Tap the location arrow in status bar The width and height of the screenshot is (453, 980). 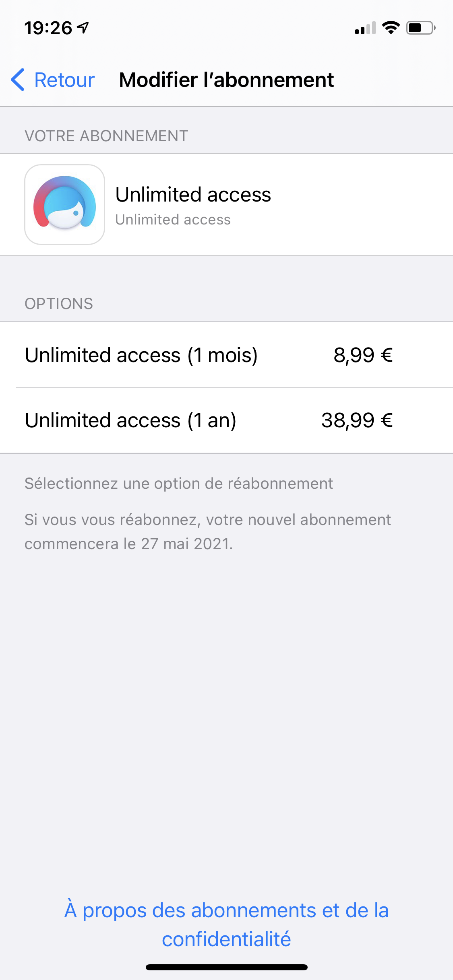pyautogui.click(x=83, y=28)
